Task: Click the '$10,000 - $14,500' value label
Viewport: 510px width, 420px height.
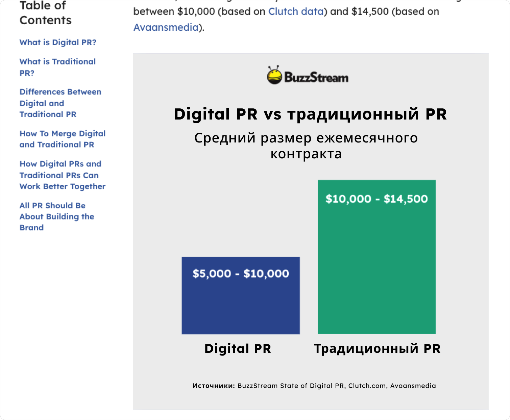Action: (377, 199)
